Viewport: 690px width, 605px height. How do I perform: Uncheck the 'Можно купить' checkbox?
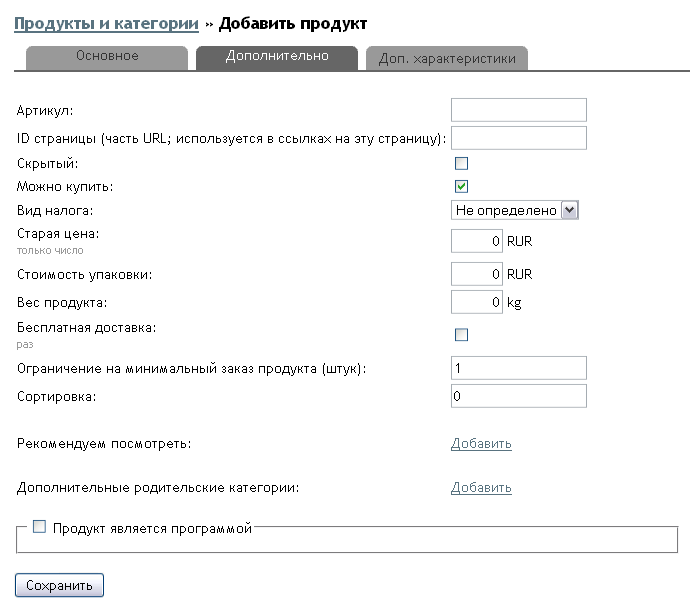click(x=462, y=186)
